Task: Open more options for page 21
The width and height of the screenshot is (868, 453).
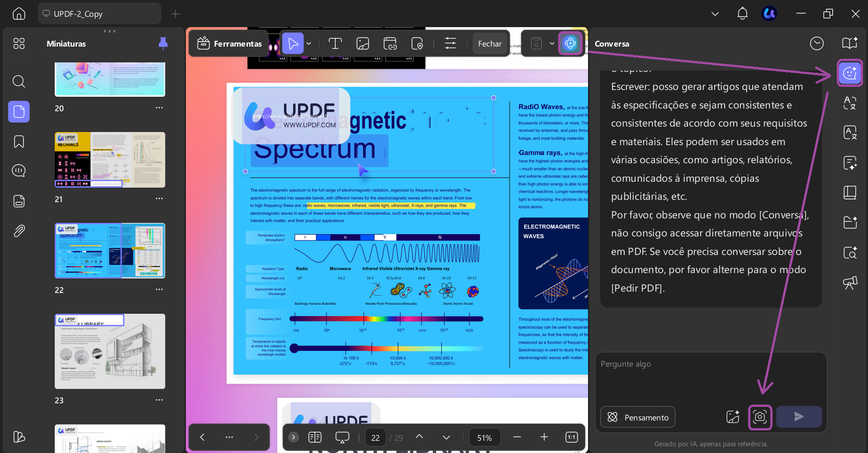Action: pyautogui.click(x=159, y=198)
